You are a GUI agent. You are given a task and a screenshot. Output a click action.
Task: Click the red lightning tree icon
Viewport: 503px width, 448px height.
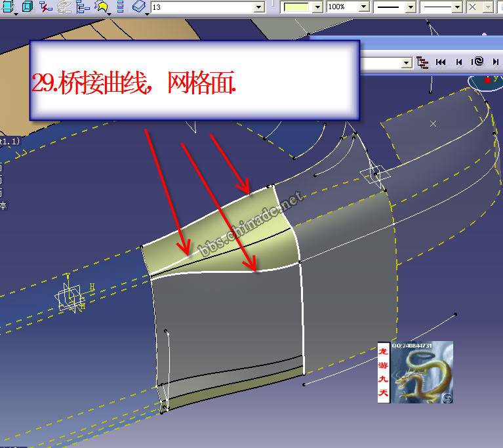click(45, 6)
